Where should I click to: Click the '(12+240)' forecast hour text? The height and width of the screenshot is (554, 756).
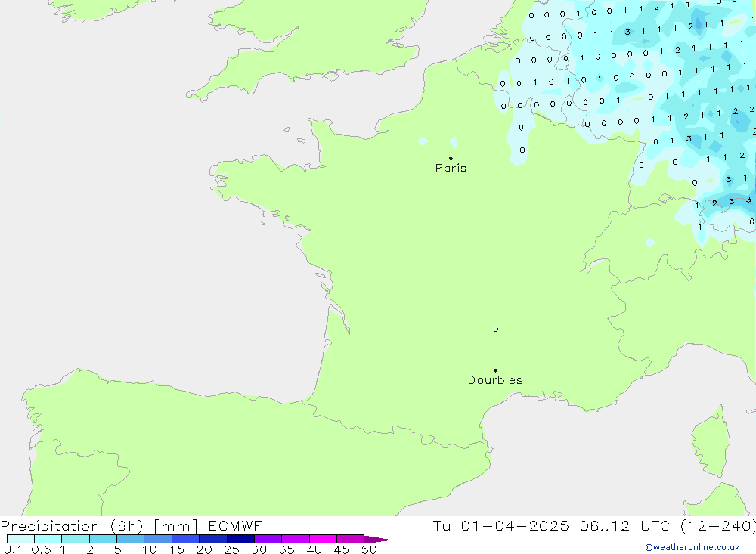coord(717,526)
